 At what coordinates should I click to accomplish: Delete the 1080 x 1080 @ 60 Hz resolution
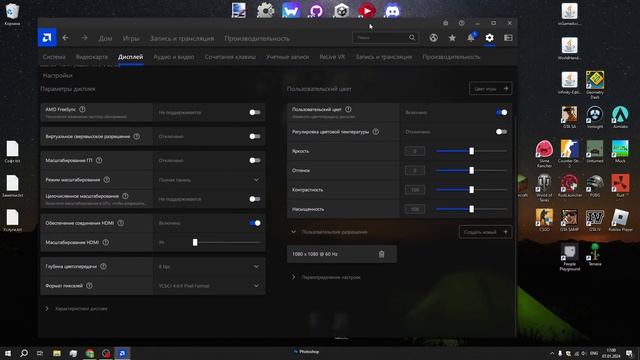[381, 254]
